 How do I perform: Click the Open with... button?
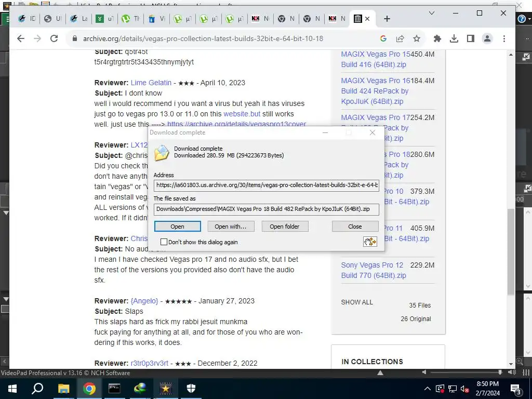[x=231, y=227]
